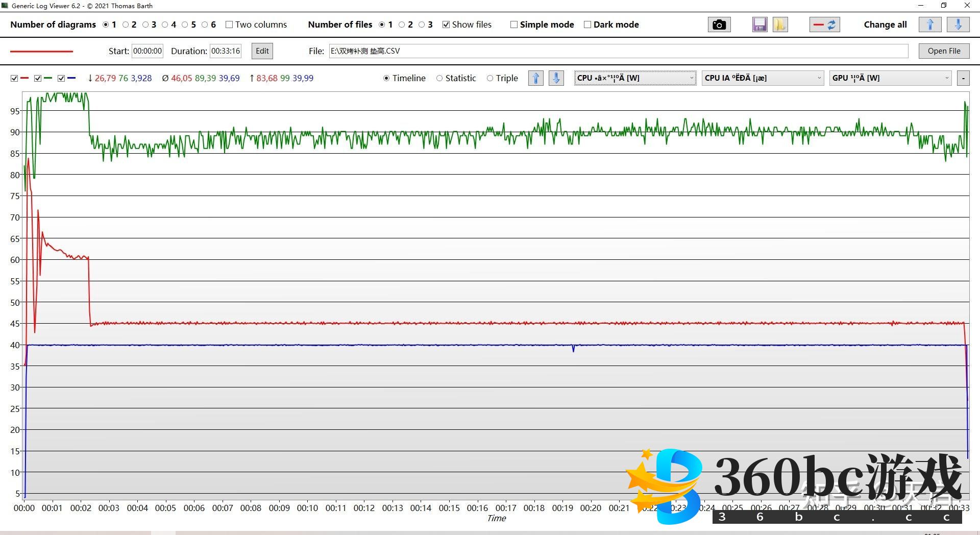The image size is (980, 535).
Task: Open the first CPU [W] dropdown
Action: coord(635,78)
